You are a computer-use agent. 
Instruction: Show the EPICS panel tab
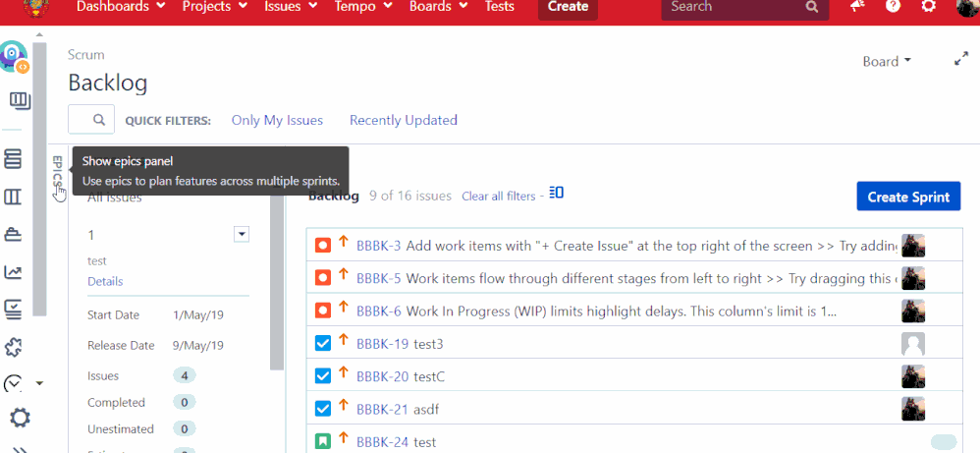point(58,173)
